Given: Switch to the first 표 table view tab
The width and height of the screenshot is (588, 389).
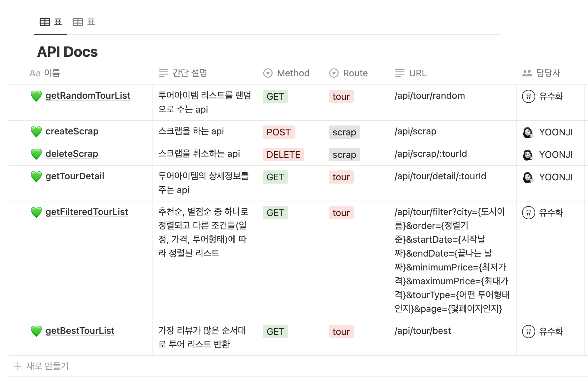Looking at the screenshot, I should click(50, 22).
